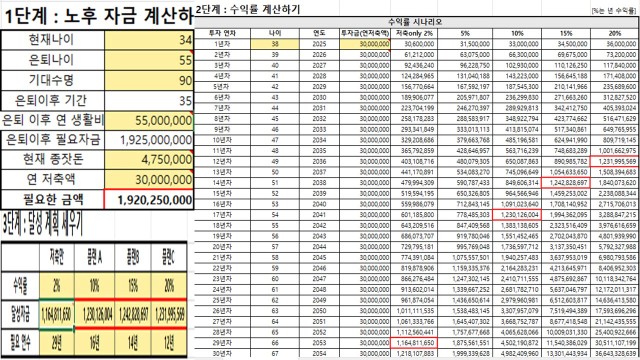The height and width of the screenshot is (360, 640).
Task: Click the 102,930,000 cell in 3년차 row
Action: [517, 65]
